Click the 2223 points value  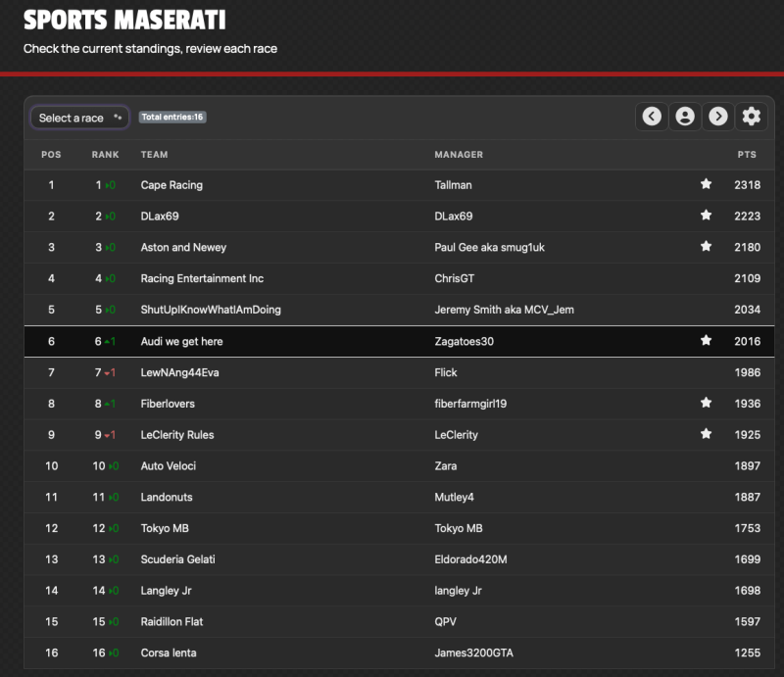(x=747, y=216)
